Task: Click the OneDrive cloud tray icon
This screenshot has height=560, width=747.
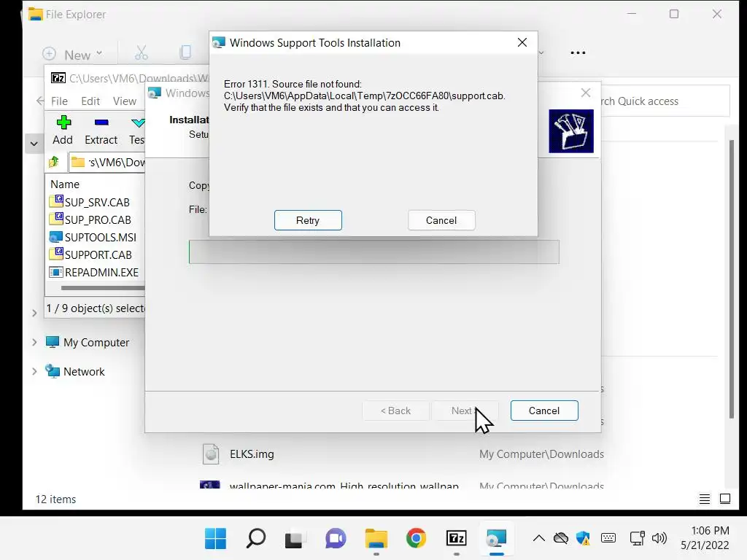Action: pyautogui.click(x=561, y=539)
